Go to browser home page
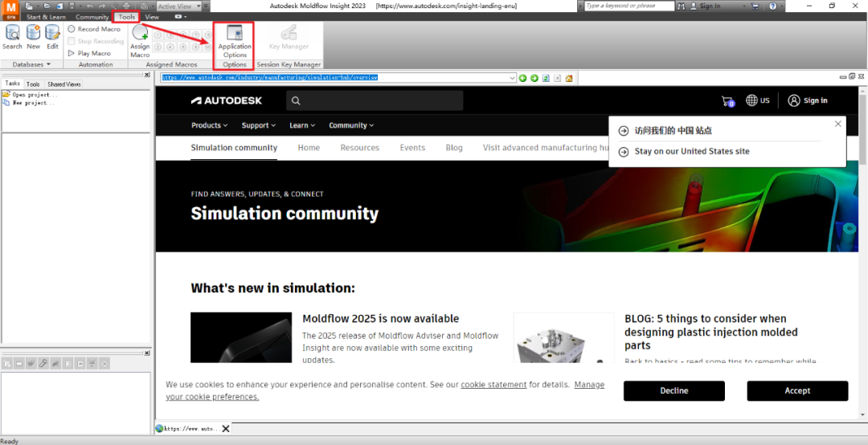The width and height of the screenshot is (868, 445). (x=568, y=78)
